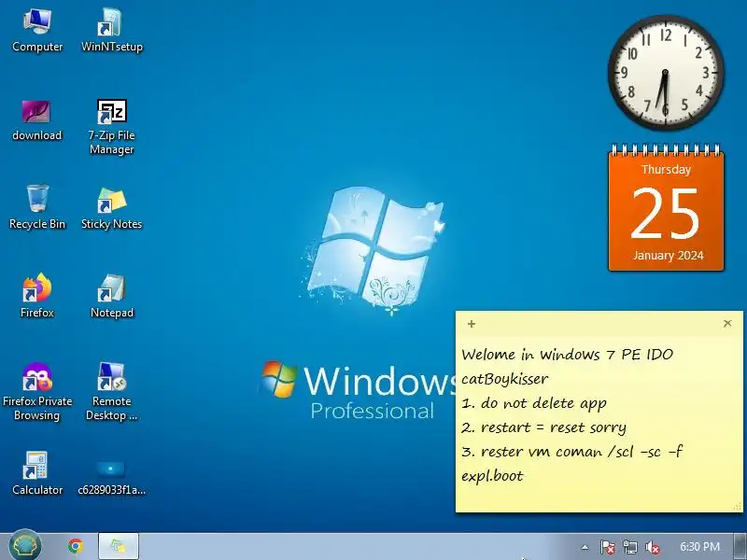Click the '1. do not delete app' line
747x560 pixels.
[x=533, y=403]
